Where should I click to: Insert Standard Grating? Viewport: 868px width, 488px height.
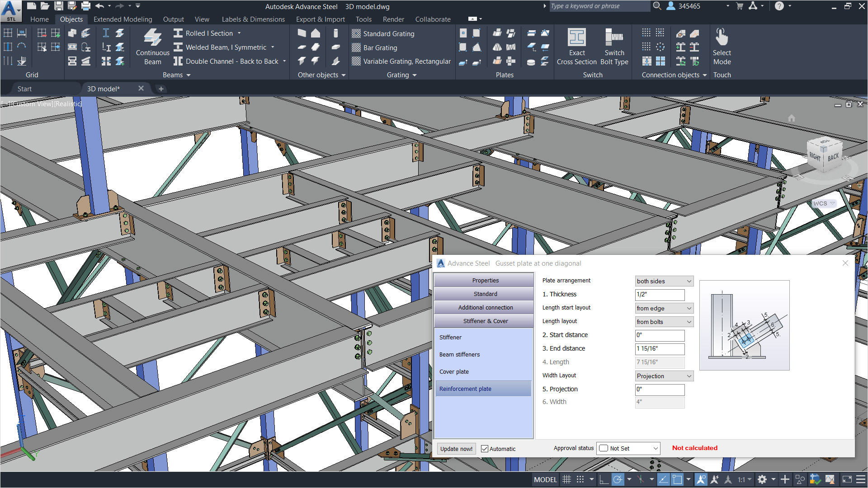(383, 34)
